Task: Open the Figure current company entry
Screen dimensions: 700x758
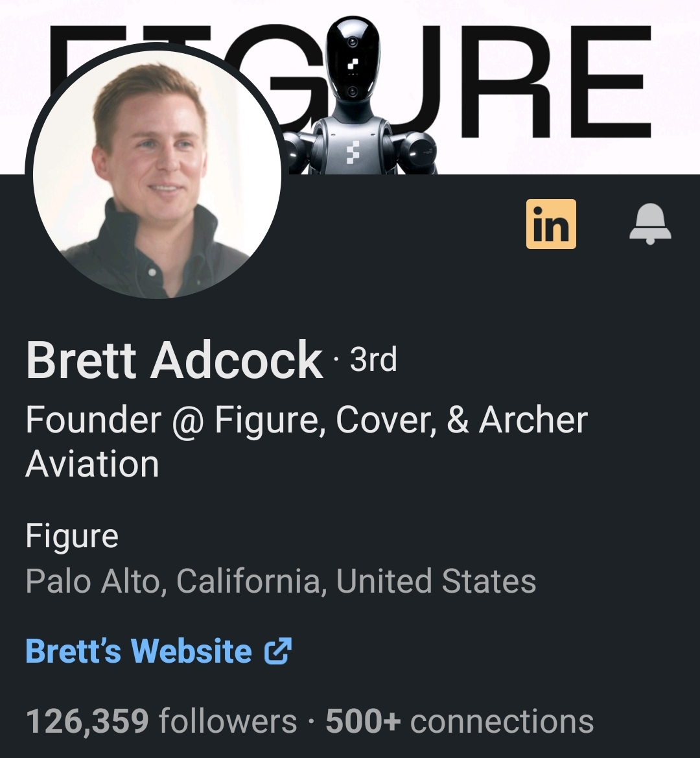Action: click(x=72, y=537)
